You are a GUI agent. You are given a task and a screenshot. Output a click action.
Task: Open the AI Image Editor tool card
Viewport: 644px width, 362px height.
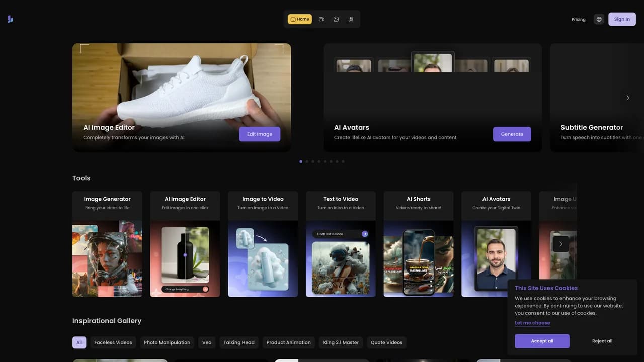point(185,244)
